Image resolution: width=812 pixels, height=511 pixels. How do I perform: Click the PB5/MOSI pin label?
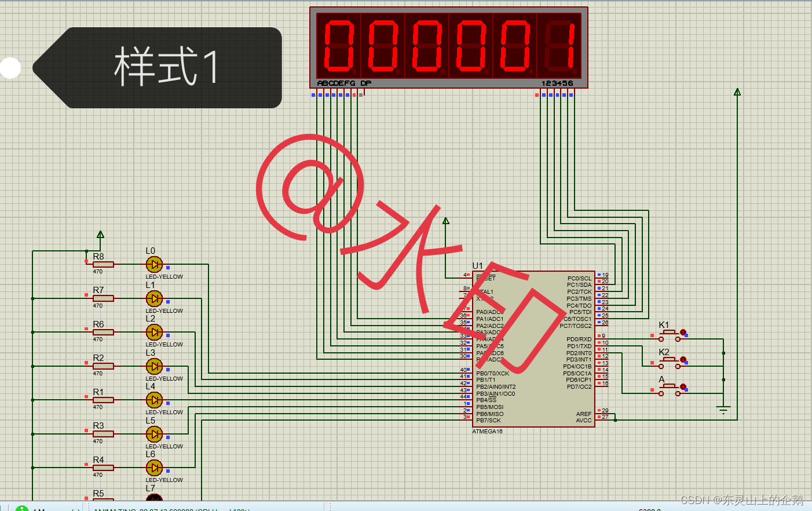pyautogui.click(x=490, y=407)
